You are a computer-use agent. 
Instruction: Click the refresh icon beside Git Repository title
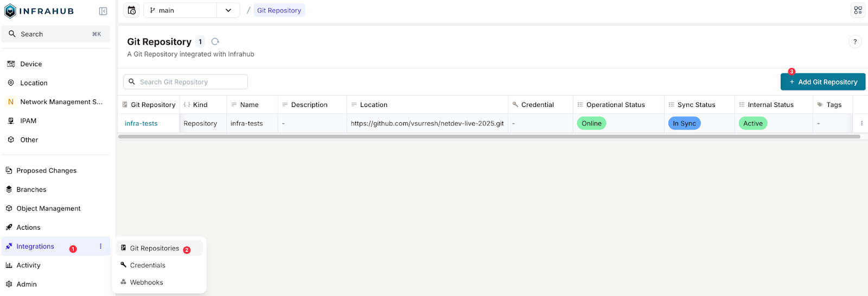pyautogui.click(x=215, y=42)
